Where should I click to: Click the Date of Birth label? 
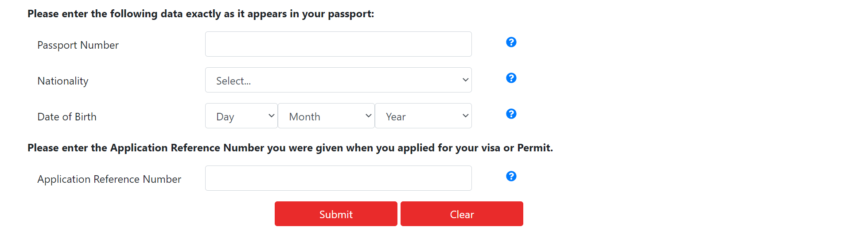(67, 117)
